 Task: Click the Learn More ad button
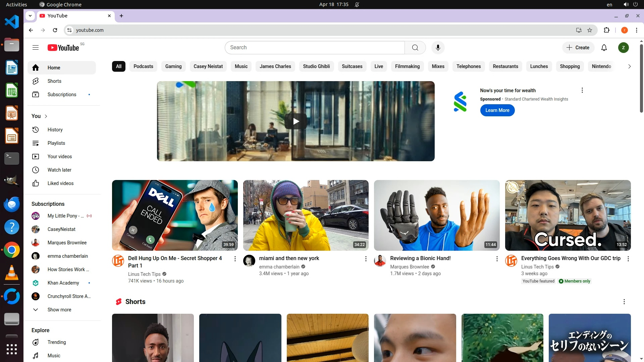497,110
